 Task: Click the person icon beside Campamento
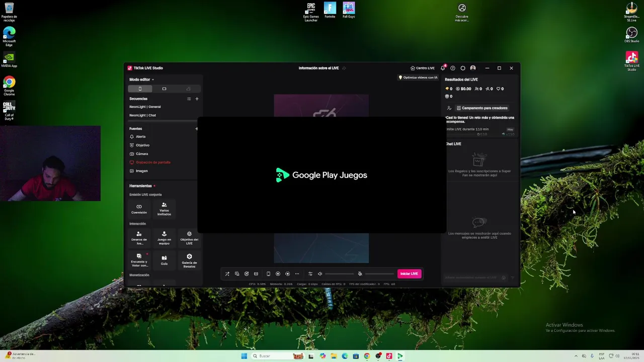point(449,108)
